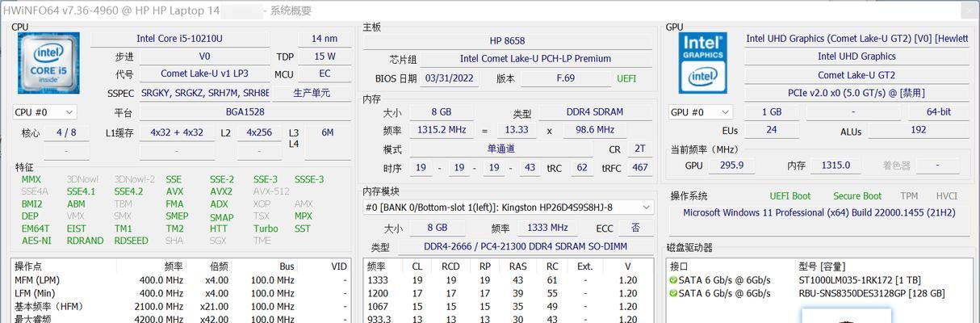Viewport: 980px width, 323px height.
Task: Click the L2 cache 4x256 value
Action: [x=259, y=132]
